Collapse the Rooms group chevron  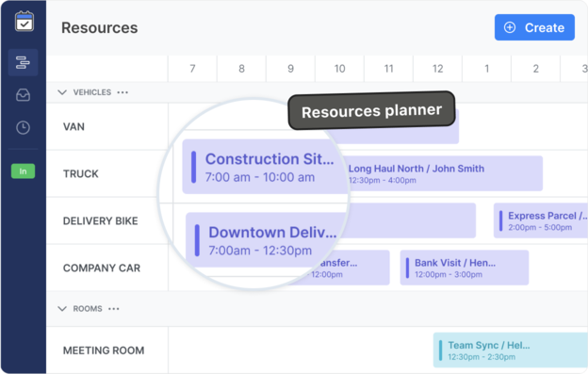[62, 309]
